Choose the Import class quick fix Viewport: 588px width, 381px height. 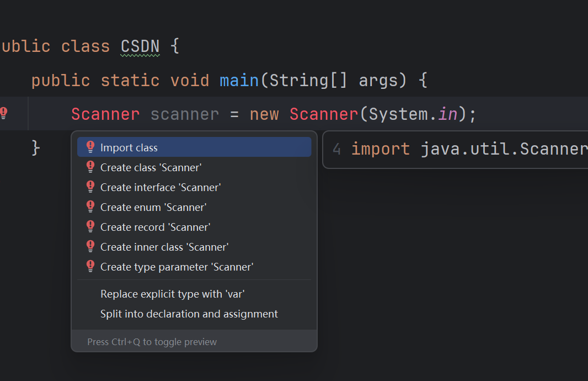pos(194,147)
